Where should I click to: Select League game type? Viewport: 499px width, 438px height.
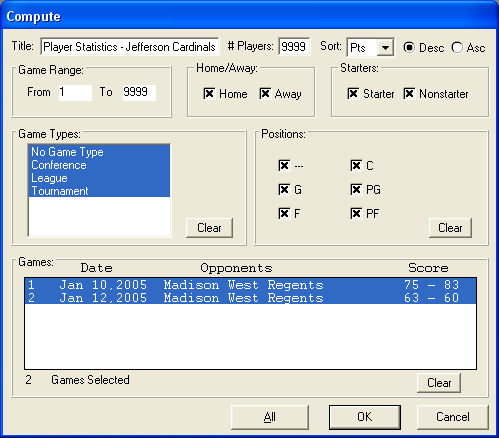point(99,178)
